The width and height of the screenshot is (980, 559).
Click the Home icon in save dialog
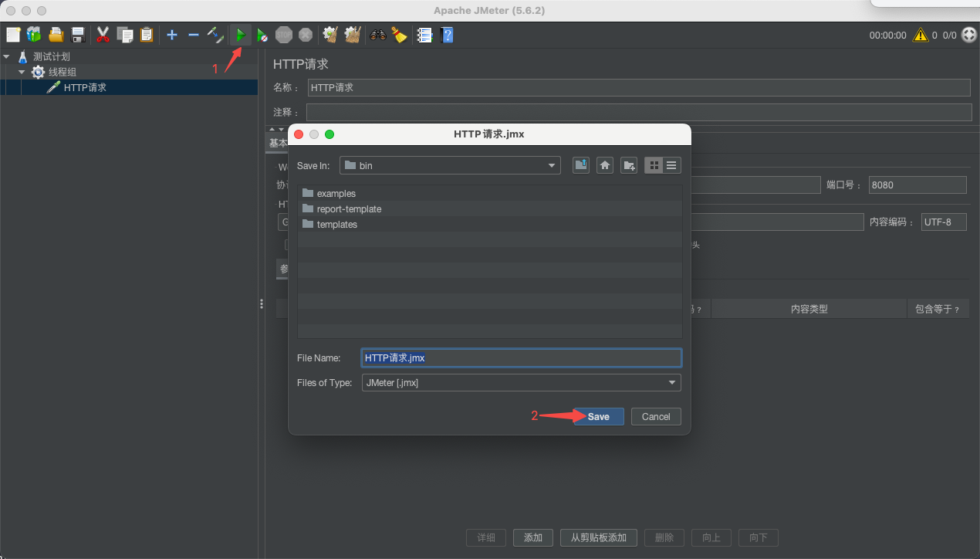(x=605, y=165)
